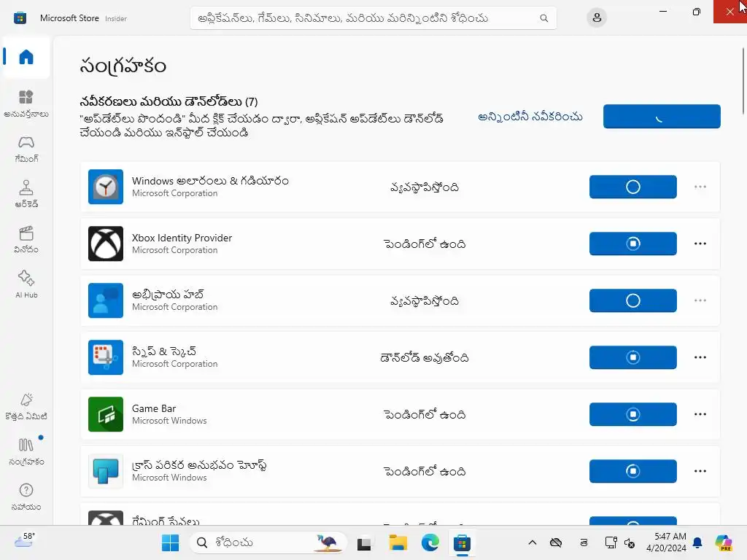Click the Game Bar app icon
This screenshot has height=560, width=747.
(106, 414)
